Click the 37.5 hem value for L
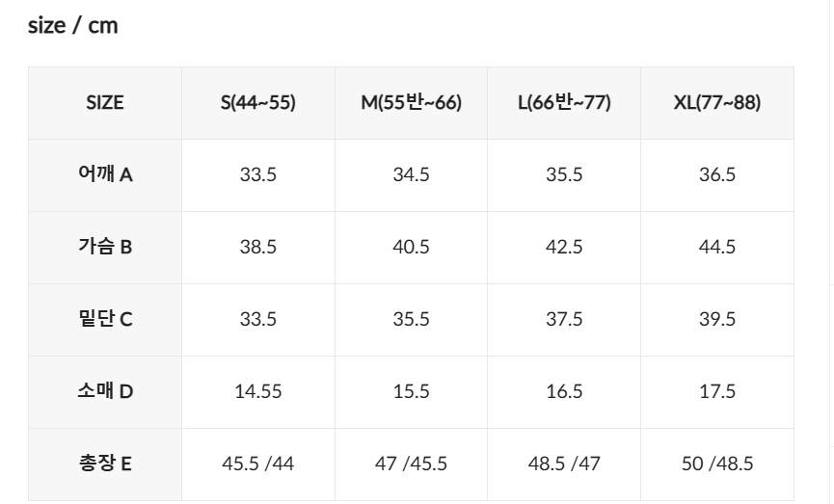The height and width of the screenshot is (504, 834). pyautogui.click(x=564, y=319)
